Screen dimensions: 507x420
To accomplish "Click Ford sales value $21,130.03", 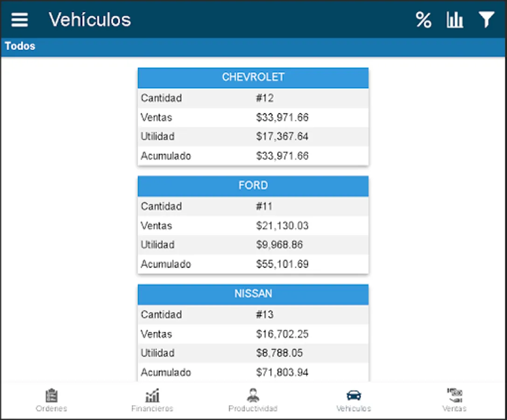I will coord(282,225).
